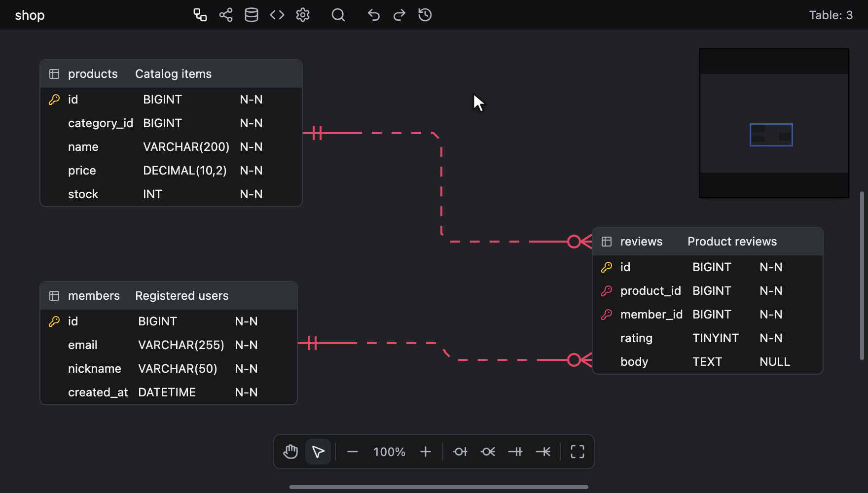Viewport: 868px width, 493px height.
Task: Select the nickname column name
Action: pos(94,369)
